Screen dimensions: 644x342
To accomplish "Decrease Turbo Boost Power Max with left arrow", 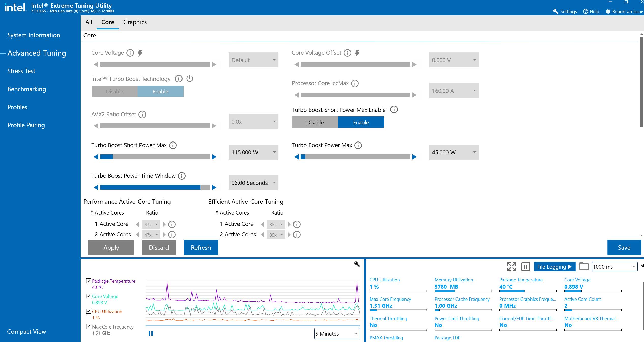I will point(297,157).
